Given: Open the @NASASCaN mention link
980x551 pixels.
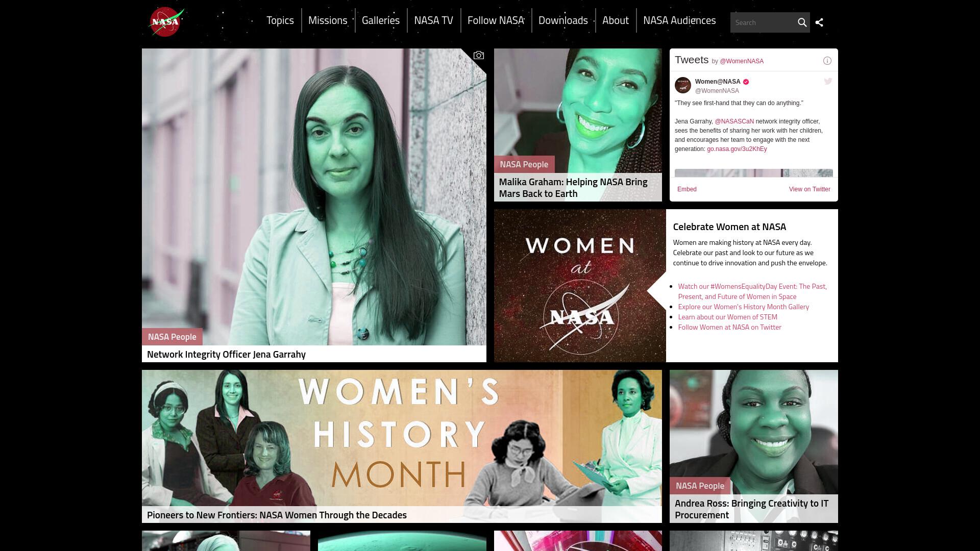Looking at the screenshot, I should click(x=734, y=121).
